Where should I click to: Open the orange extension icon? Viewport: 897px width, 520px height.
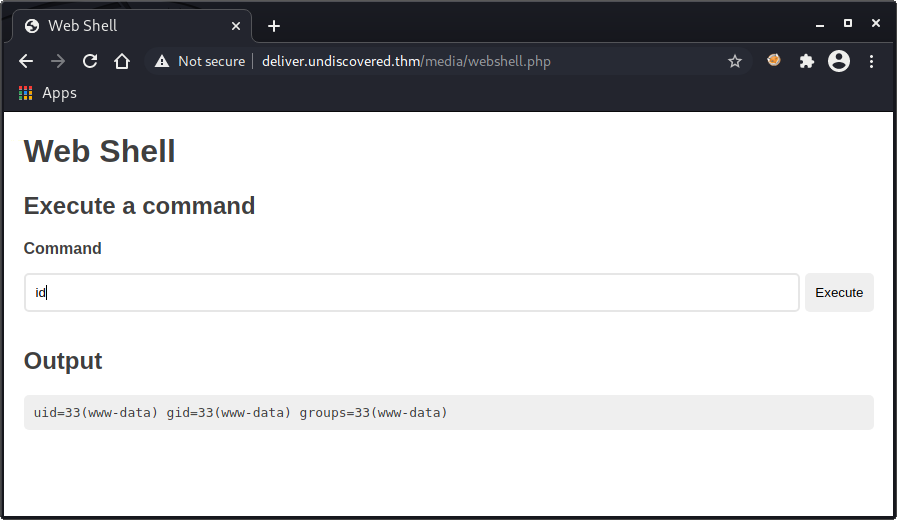773,61
